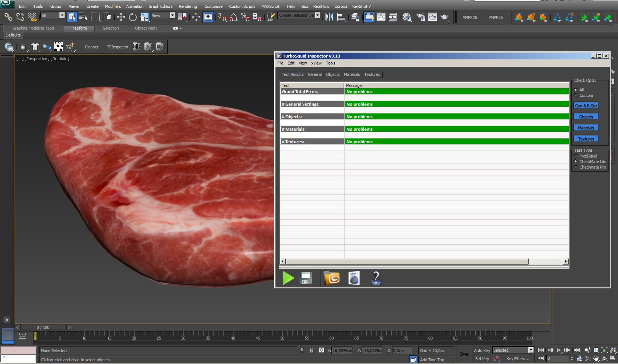Click the Key Filters... button
The width and height of the screenshot is (618, 364).
518,359
